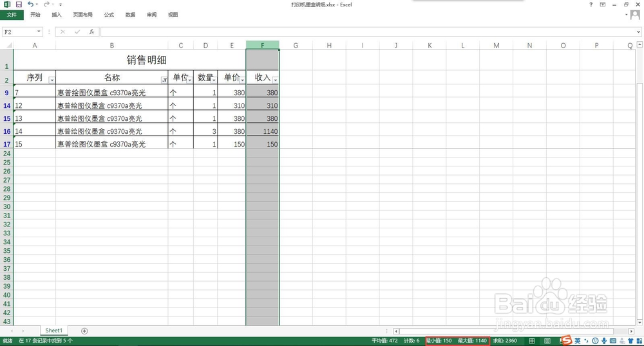Click the vertical scrollbar up arrow
Image resolution: width=644 pixels, height=346 pixels.
click(639, 44)
